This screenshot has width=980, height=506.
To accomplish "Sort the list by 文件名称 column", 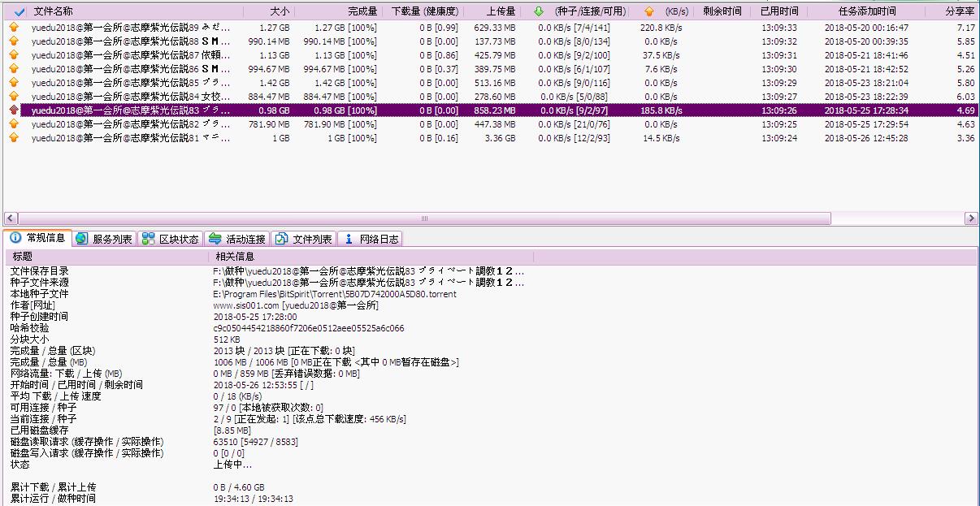I will point(54,12).
